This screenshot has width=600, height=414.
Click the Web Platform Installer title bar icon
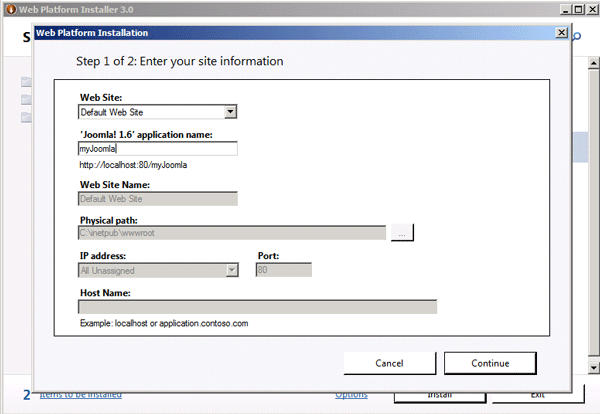(x=8, y=8)
